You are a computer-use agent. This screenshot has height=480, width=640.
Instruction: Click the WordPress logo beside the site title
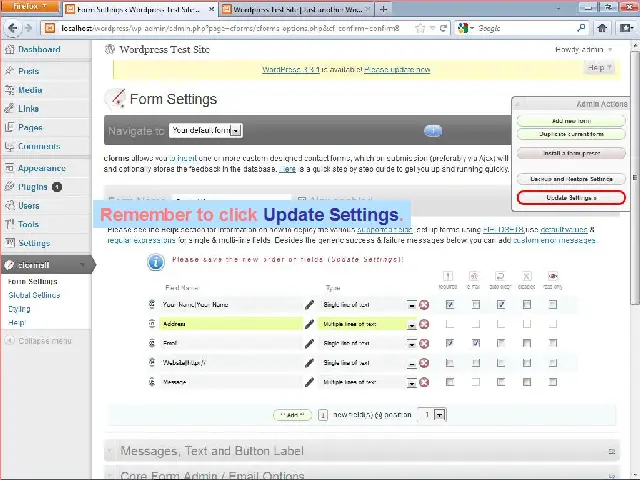coord(109,49)
